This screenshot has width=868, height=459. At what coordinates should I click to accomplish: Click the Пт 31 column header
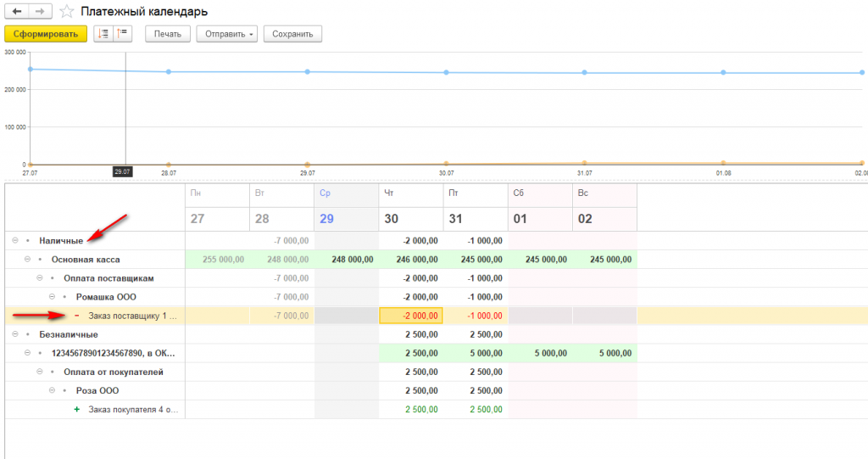point(476,207)
